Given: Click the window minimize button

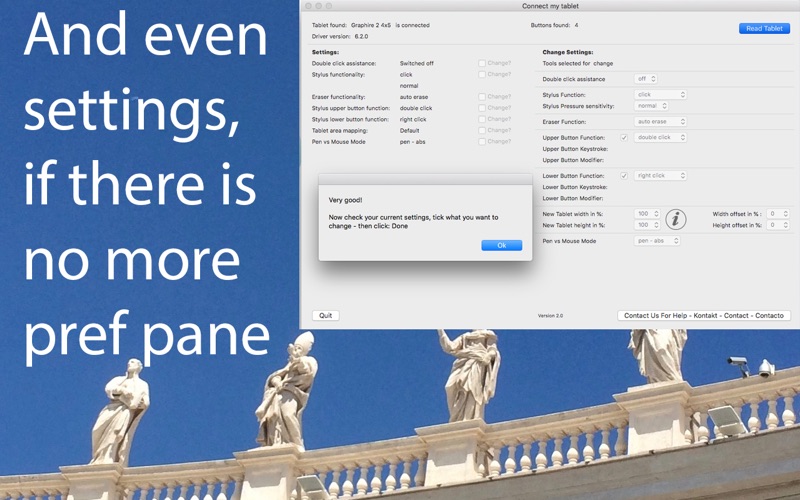Looking at the screenshot, I should tap(318, 6).
